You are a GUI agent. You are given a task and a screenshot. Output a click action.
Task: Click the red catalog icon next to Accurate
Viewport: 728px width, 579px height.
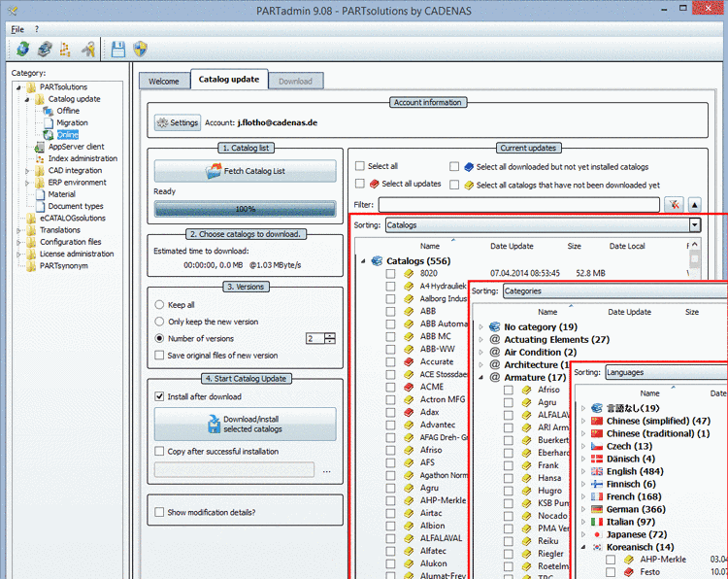pyautogui.click(x=409, y=362)
